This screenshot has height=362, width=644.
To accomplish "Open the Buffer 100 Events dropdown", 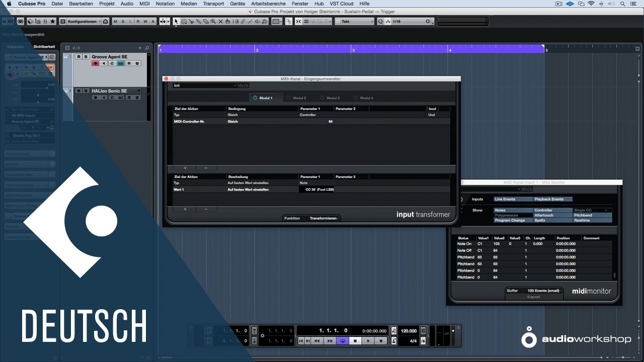I will pos(543,291).
